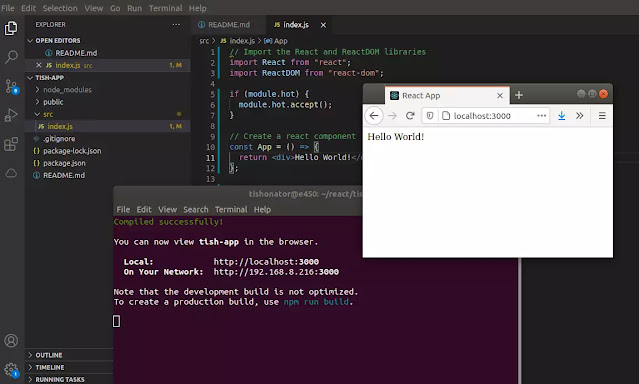Open VS Code View menu
Viewport: 639px width, 384px height.
pyautogui.click(x=94, y=8)
